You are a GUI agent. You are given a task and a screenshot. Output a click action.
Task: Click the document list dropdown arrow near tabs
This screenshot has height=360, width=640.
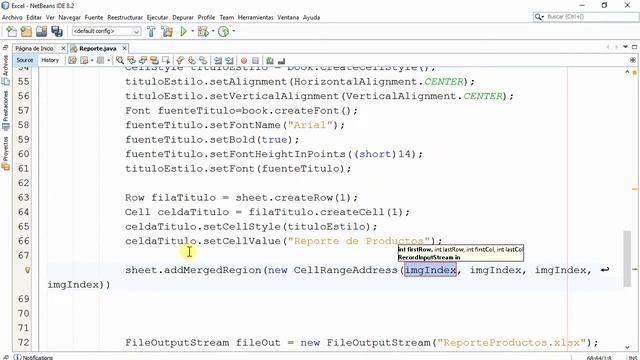(x=625, y=47)
